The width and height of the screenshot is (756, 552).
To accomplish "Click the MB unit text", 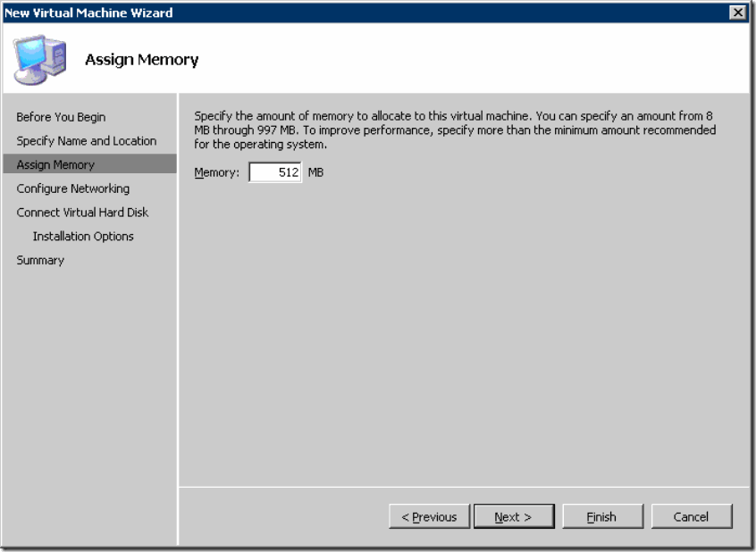I will tap(315, 172).
